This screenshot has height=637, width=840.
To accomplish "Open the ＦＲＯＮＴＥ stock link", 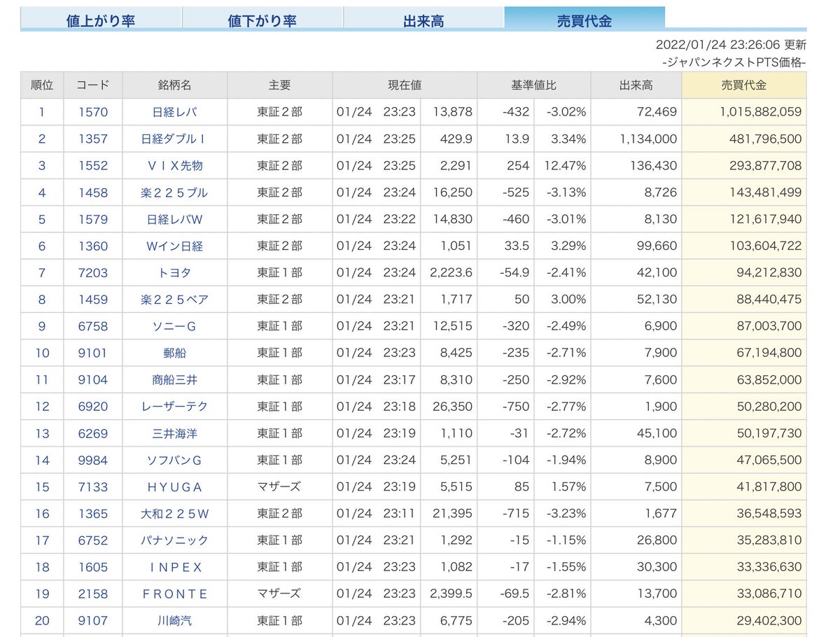I will 174,594.
